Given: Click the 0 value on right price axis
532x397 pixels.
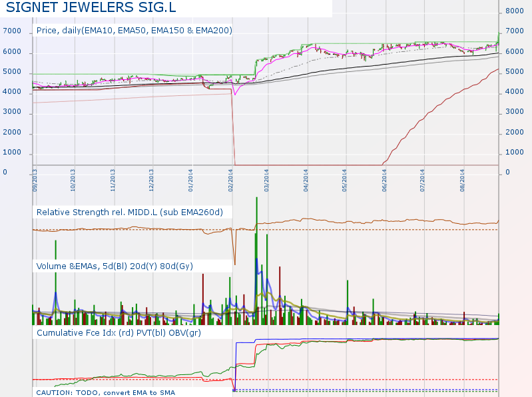Looking at the screenshot, I should pos(508,172).
